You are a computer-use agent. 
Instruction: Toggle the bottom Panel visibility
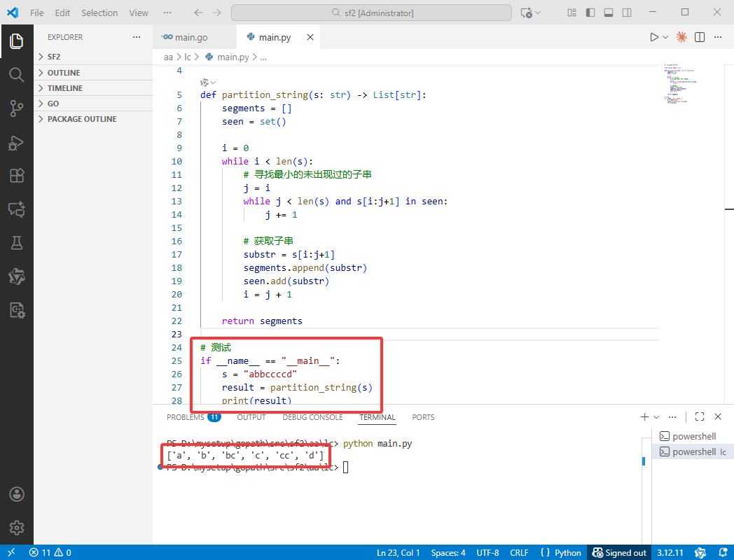(x=609, y=13)
